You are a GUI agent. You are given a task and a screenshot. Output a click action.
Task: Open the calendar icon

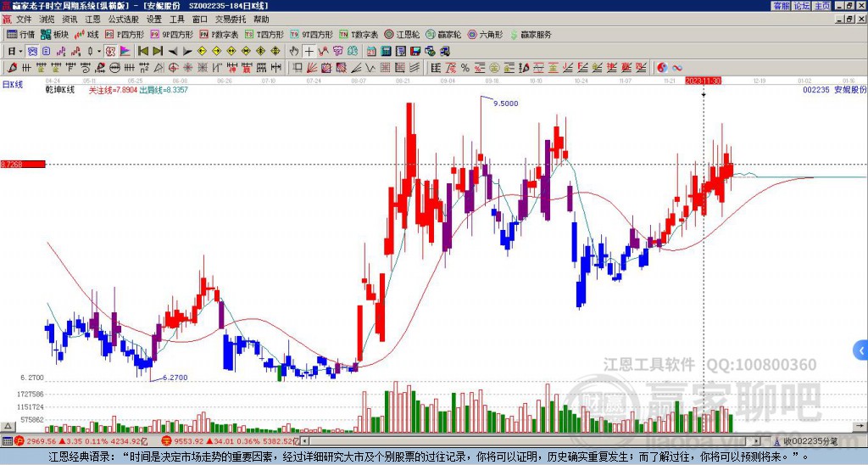tap(371, 52)
